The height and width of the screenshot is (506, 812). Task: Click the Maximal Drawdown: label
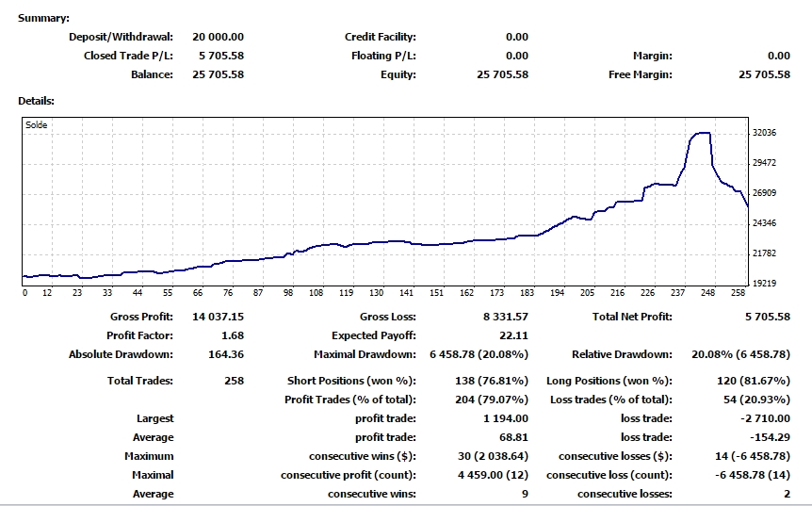pos(365,354)
